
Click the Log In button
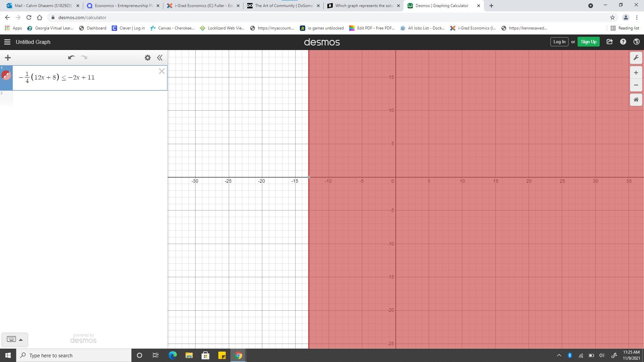[559, 42]
